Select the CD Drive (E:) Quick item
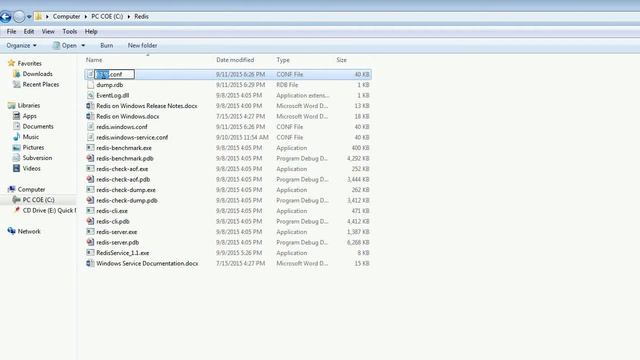Viewport: 640px width, 360px height. (49, 211)
